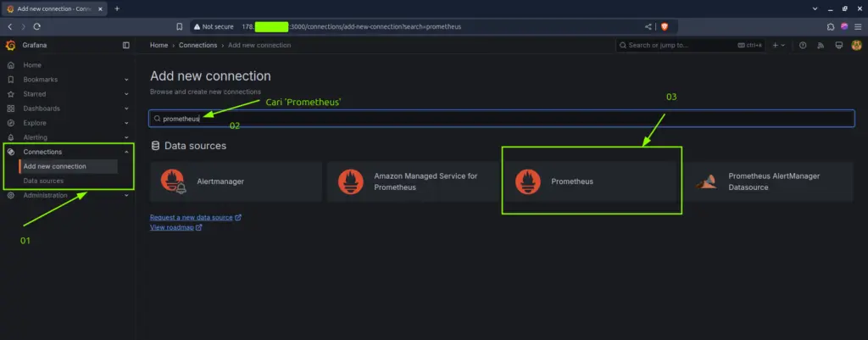Click the Prometheus card flame logo
868x340 pixels.
point(527,181)
